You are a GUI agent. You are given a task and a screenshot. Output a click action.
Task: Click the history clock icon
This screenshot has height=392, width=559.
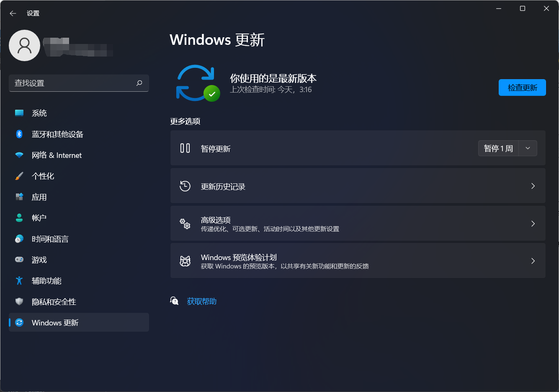[185, 186]
